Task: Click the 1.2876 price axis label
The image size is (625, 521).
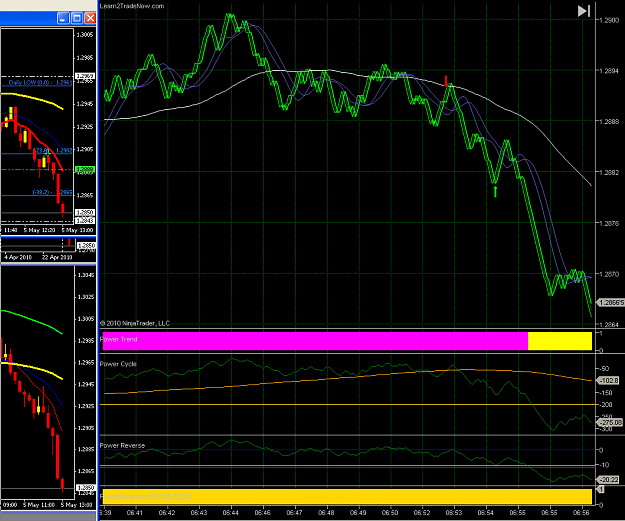Action: [609, 223]
